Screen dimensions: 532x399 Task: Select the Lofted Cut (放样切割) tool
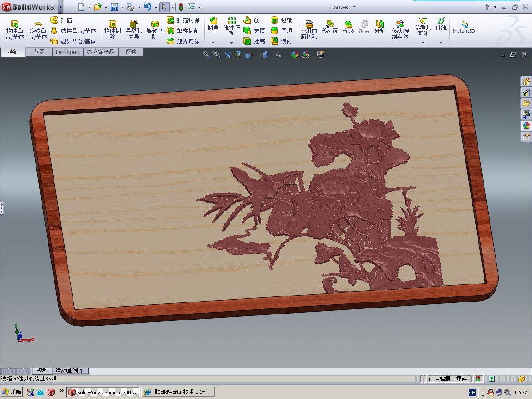pos(183,30)
